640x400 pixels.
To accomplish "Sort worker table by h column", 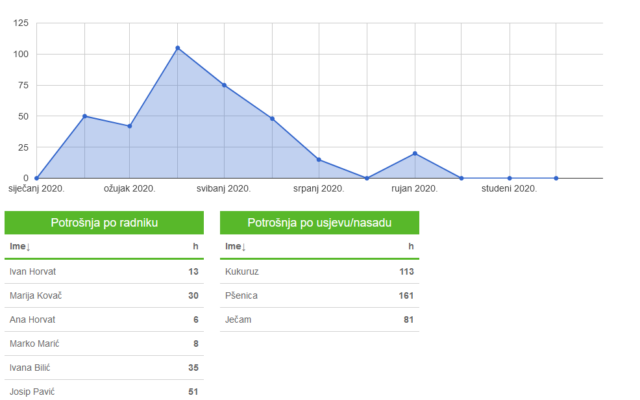I will 196,246.
